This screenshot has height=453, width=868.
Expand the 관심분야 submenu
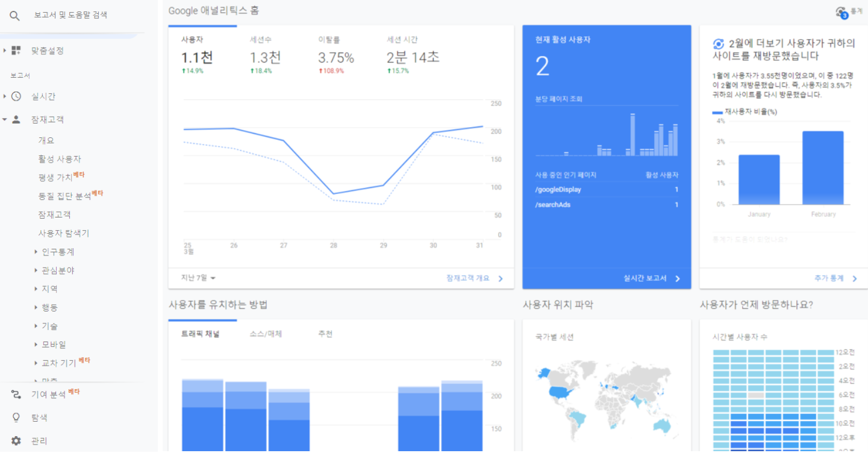coord(36,270)
